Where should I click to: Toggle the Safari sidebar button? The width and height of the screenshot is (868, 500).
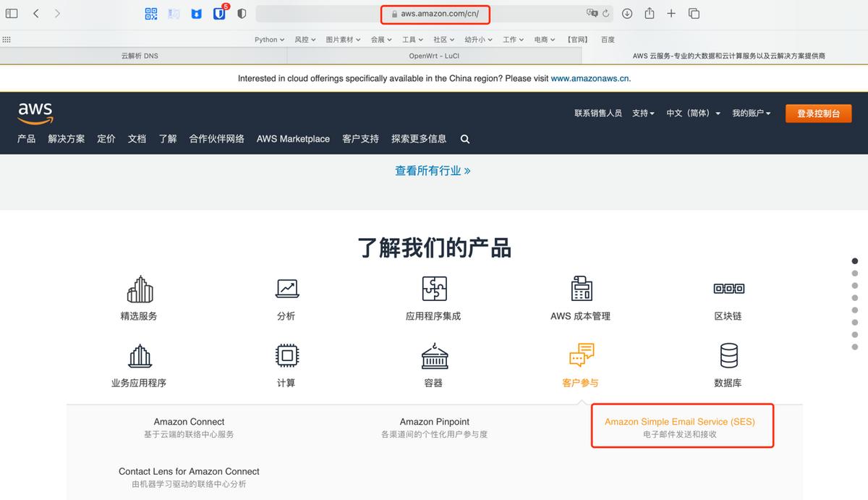point(12,14)
